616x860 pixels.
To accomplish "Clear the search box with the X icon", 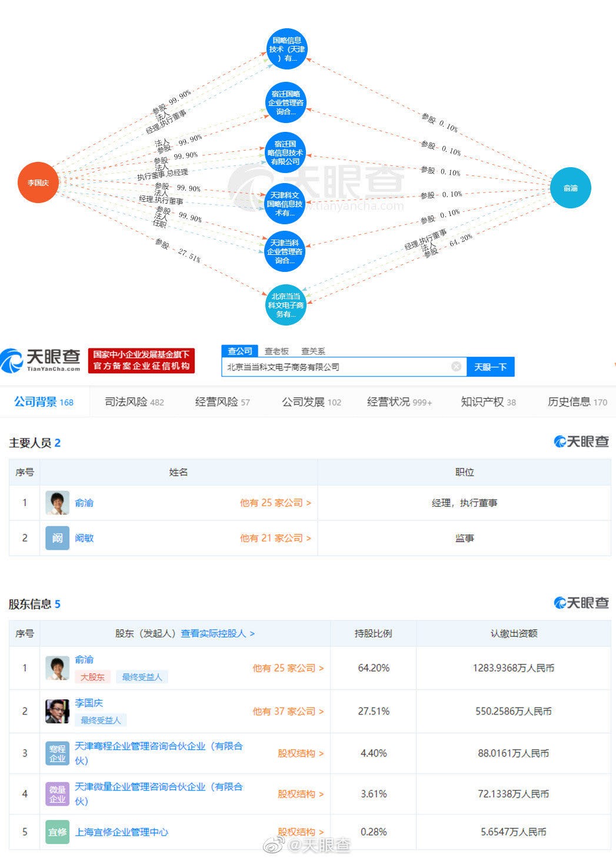I will 456,366.
